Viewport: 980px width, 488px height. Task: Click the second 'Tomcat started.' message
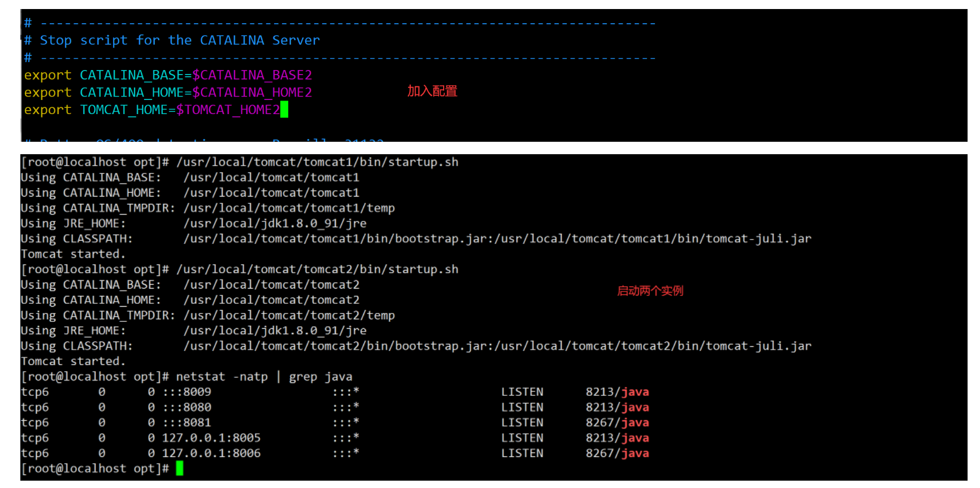pyautogui.click(x=73, y=361)
